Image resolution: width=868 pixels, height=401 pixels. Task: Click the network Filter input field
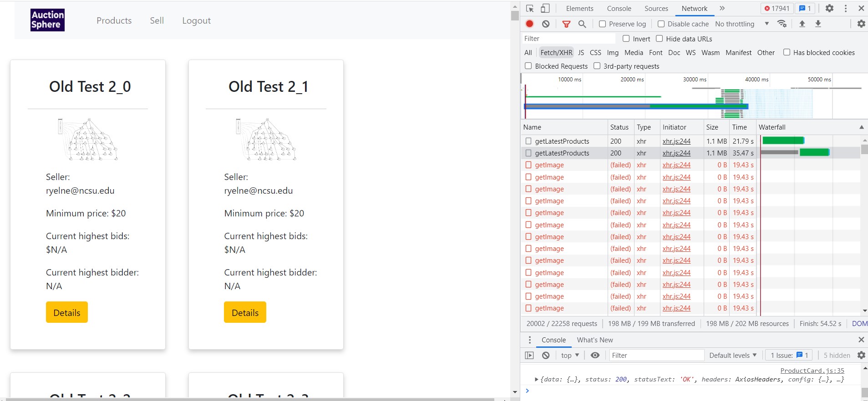568,39
